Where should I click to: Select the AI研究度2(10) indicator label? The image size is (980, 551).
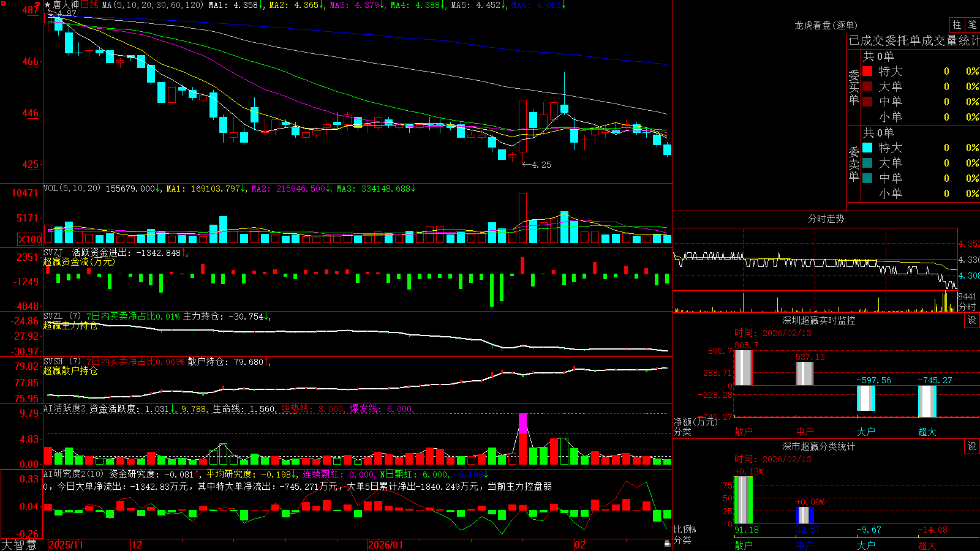[x=73, y=474]
